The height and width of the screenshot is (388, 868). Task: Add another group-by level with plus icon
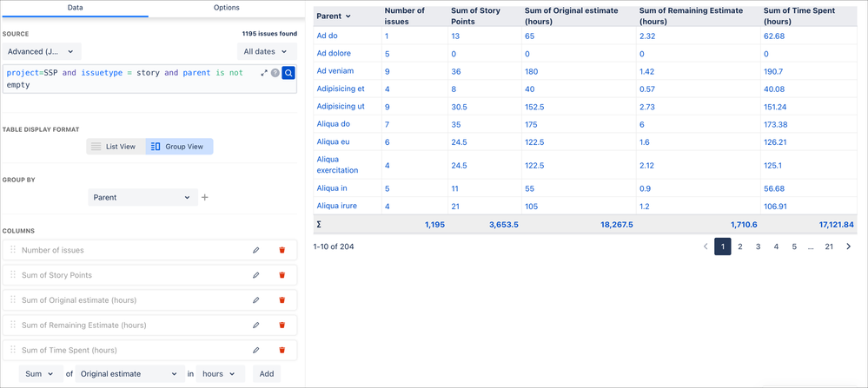pyautogui.click(x=204, y=197)
